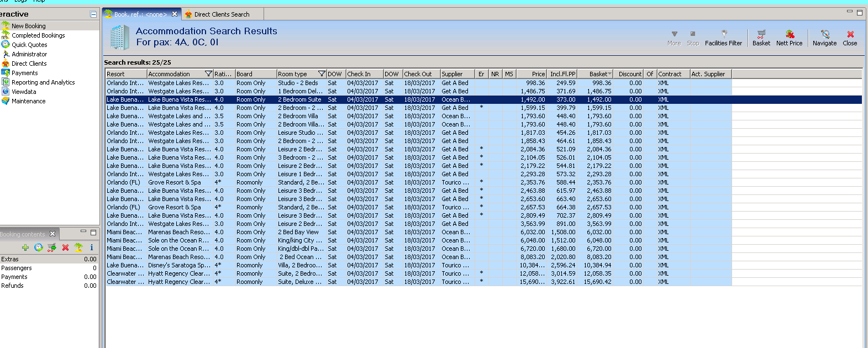Collapse the left navigation panel
This screenshot has height=348, width=868.
point(93,14)
